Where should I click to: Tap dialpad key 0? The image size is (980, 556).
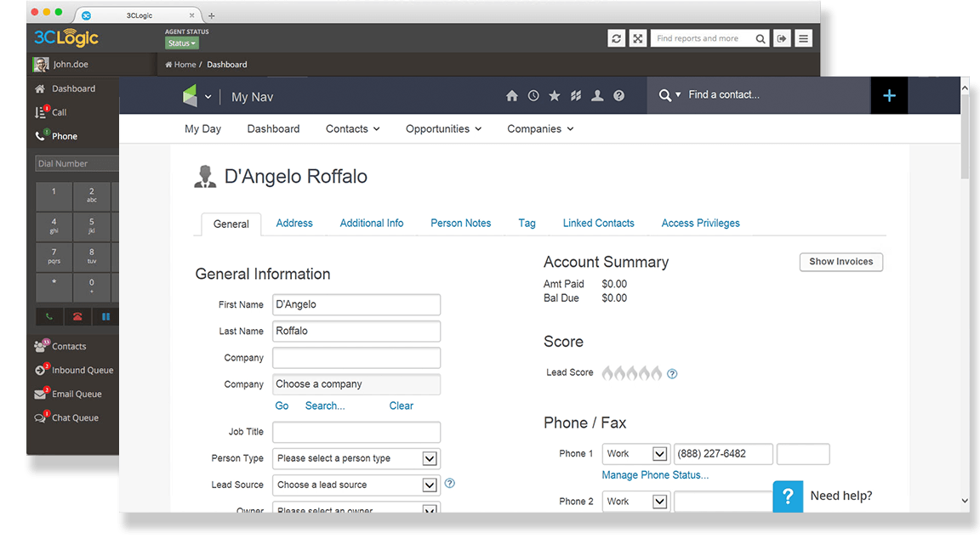click(x=91, y=287)
